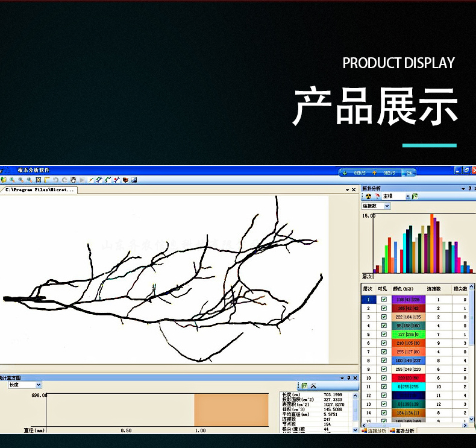
Task: Click the undo arrow icon
Action: (55, 180)
